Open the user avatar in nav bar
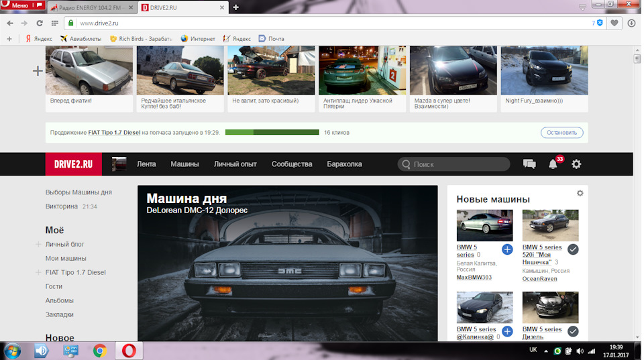The height and width of the screenshot is (360, 644). tap(119, 164)
